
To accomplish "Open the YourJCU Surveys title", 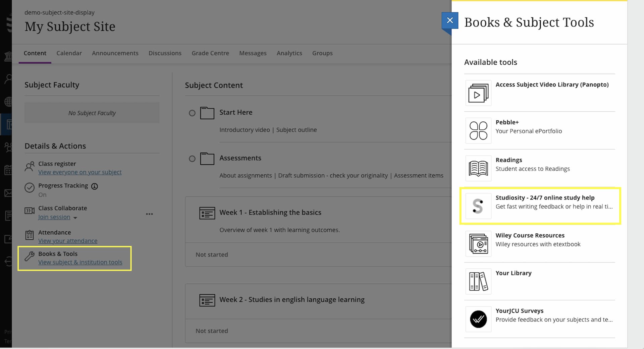I will pos(520,311).
